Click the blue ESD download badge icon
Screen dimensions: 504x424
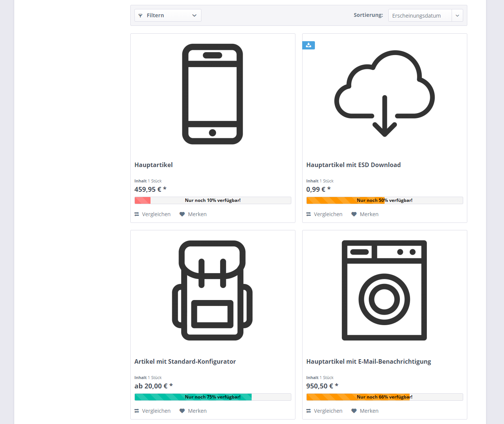[309, 45]
